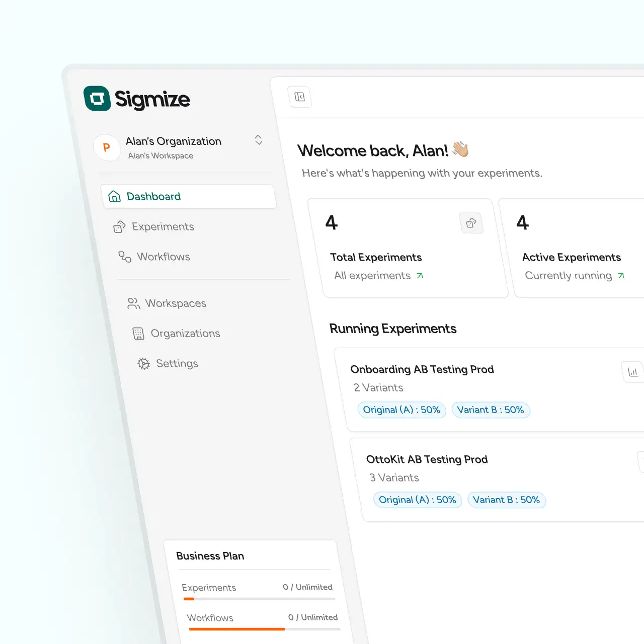Click the Settings gear icon
Image resolution: width=644 pixels, height=644 pixels.
(x=144, y=364)
